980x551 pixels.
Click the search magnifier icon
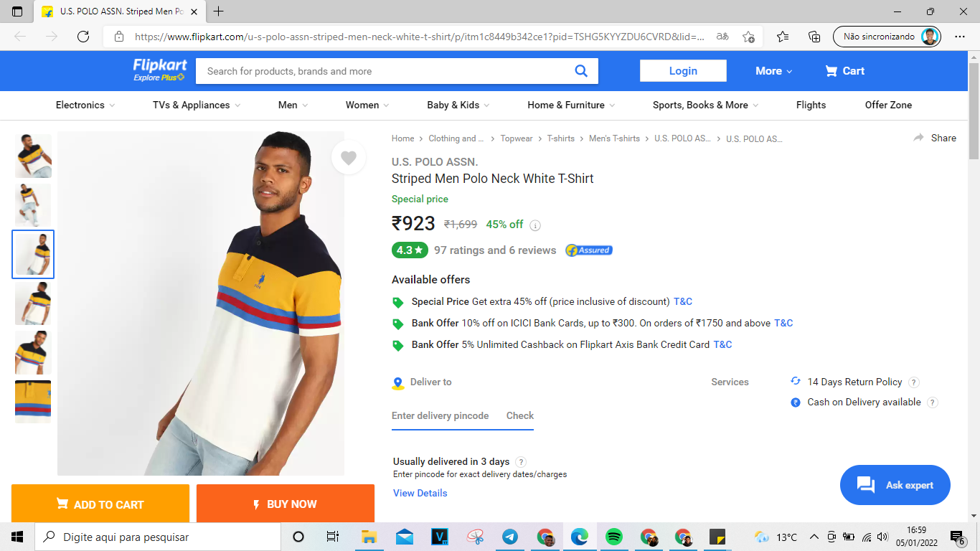(581, 71)
